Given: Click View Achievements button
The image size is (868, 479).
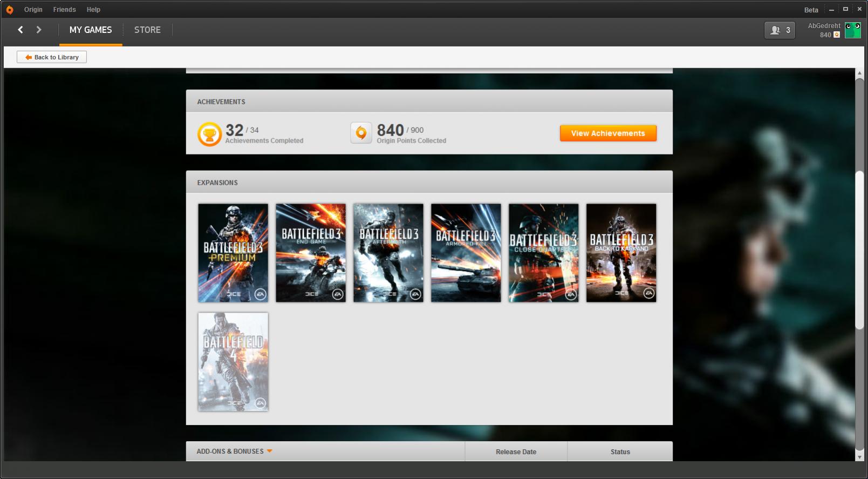Looking at the screenshot, I should 608,133.
